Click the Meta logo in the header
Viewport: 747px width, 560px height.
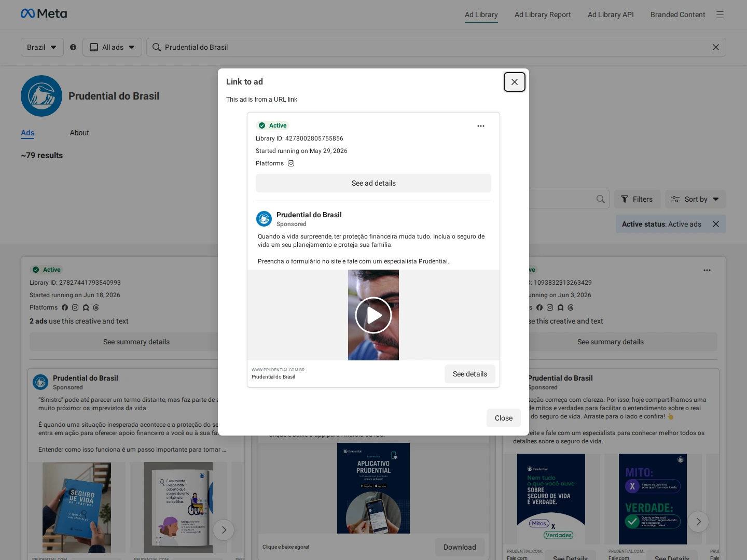tap(44, 13)
